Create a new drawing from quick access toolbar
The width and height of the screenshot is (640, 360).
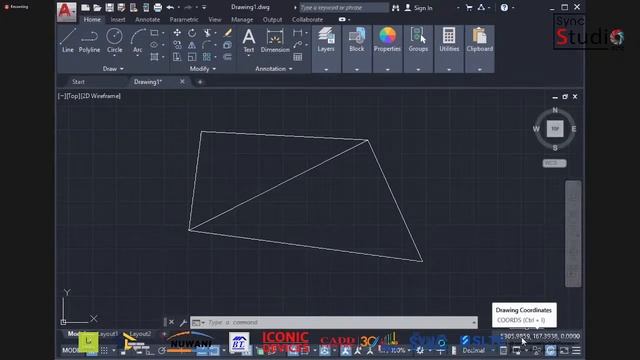(x=85, y=7)
